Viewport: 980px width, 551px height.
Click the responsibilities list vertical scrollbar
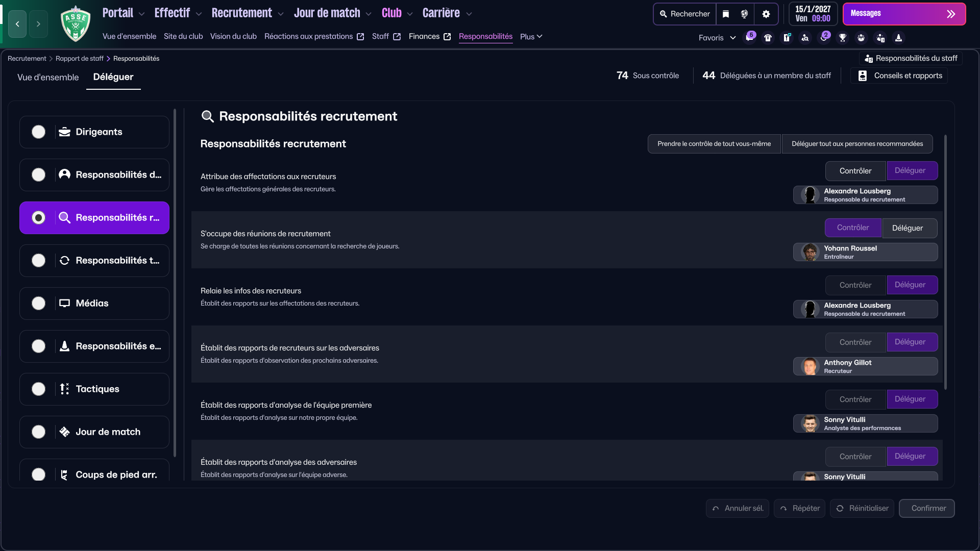click(x=945, y=262)
